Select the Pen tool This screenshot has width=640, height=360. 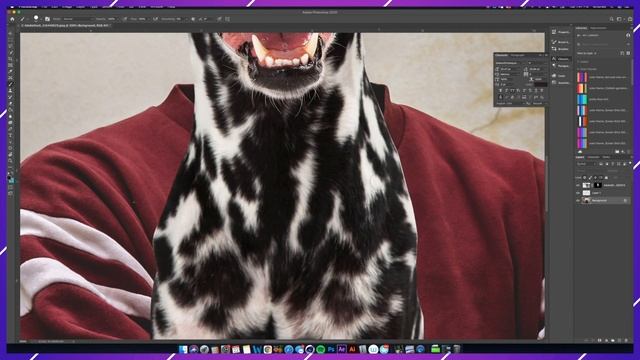[11, 129]
